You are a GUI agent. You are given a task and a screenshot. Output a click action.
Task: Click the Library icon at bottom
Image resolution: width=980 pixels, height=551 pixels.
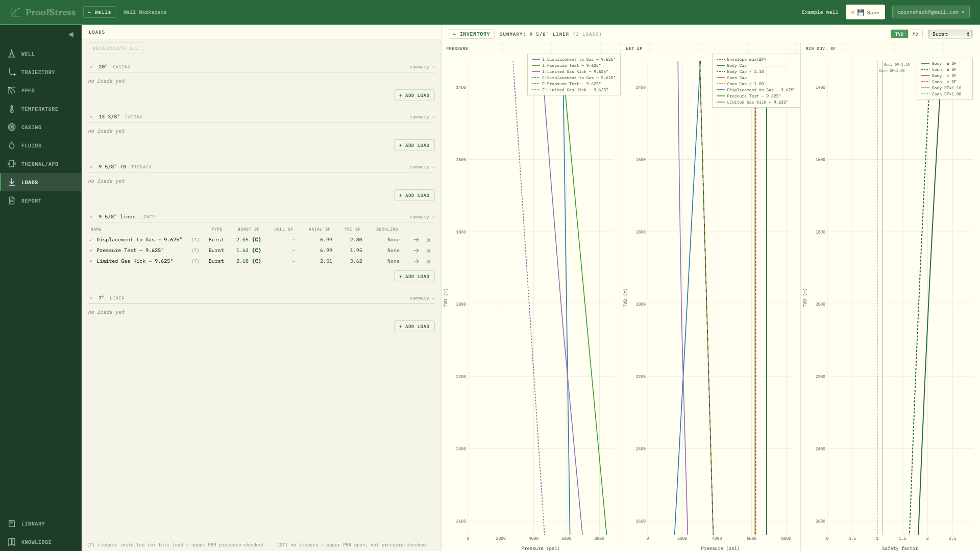coord(12,523)
